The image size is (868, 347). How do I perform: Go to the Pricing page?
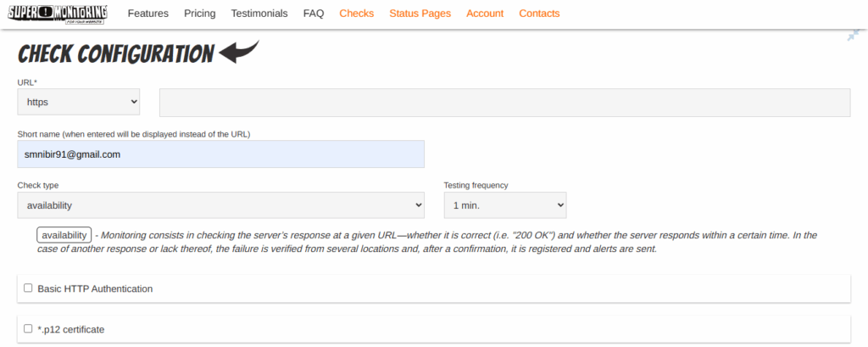[x=200, y=14]
